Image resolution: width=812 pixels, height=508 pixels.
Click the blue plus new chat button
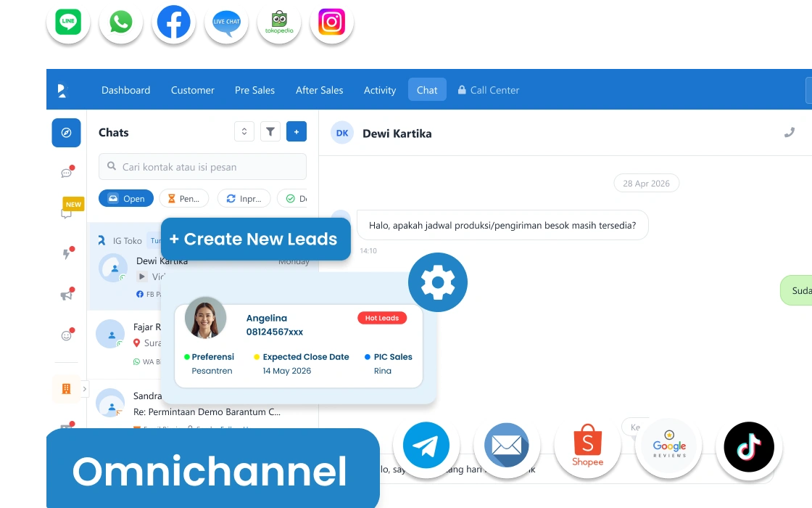[297, 131]
